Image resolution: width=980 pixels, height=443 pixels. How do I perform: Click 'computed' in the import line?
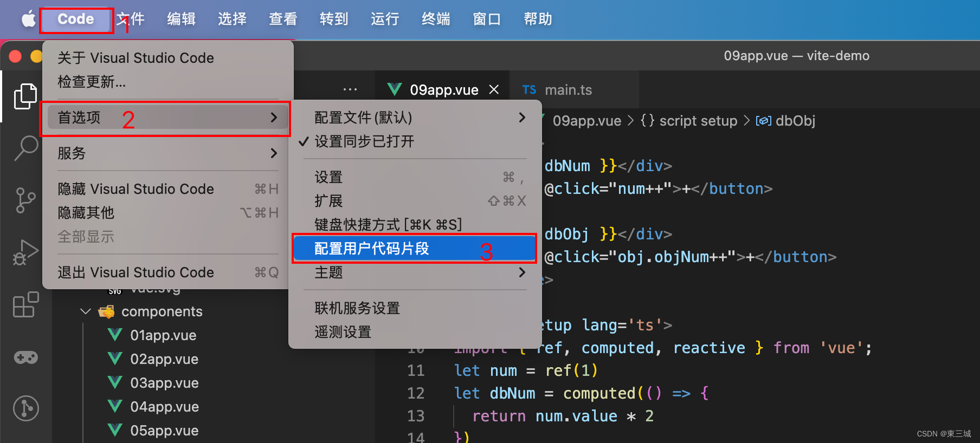tap(617, 348)
